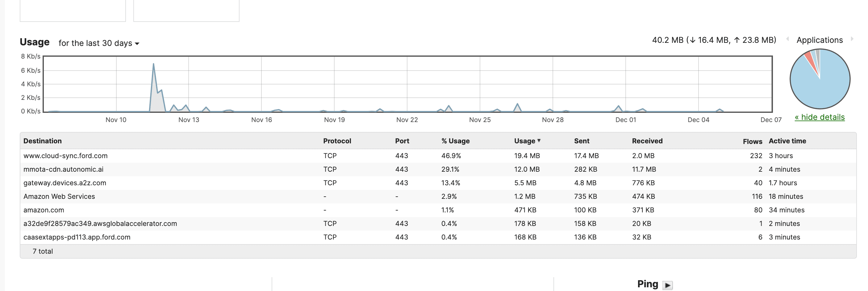Sort table by Destination column header
The height and width of the screenshot is (291, 868).
click(43, 141)
